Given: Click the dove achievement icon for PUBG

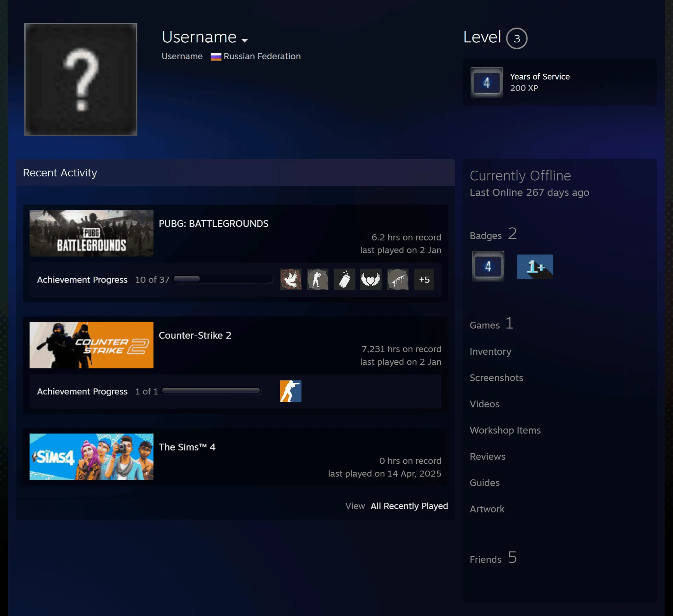Looking at the screenshot, I should coord(290,279).
